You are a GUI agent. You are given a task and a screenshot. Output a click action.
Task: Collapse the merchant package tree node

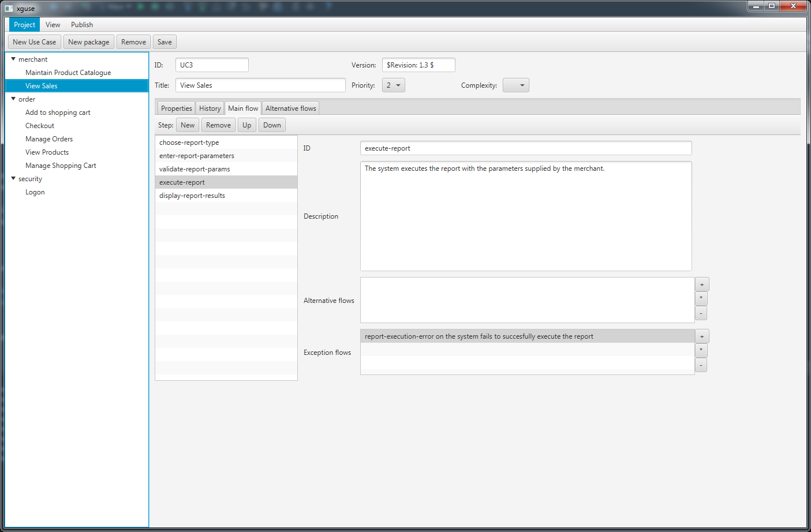13,59
